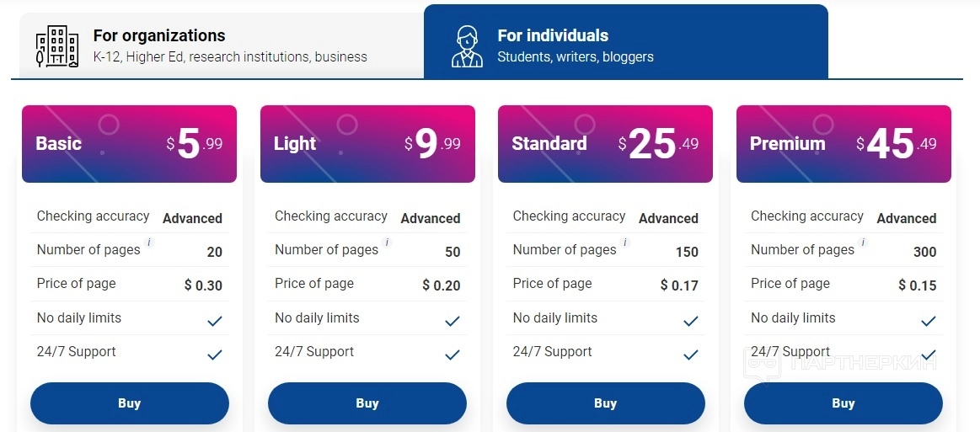Click the Premium $45.49 plan header
This screenshot has height=432, width=980.
(843, 144)
